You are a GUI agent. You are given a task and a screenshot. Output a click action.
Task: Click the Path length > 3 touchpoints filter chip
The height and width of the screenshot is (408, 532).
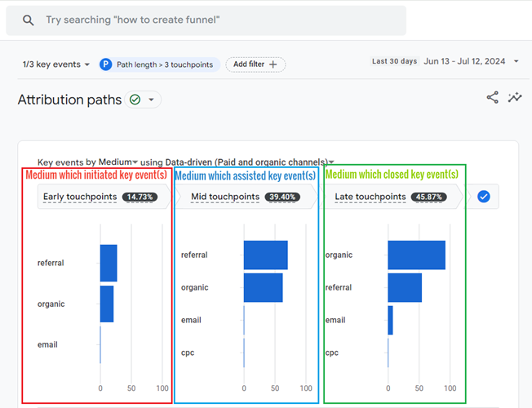159,64
